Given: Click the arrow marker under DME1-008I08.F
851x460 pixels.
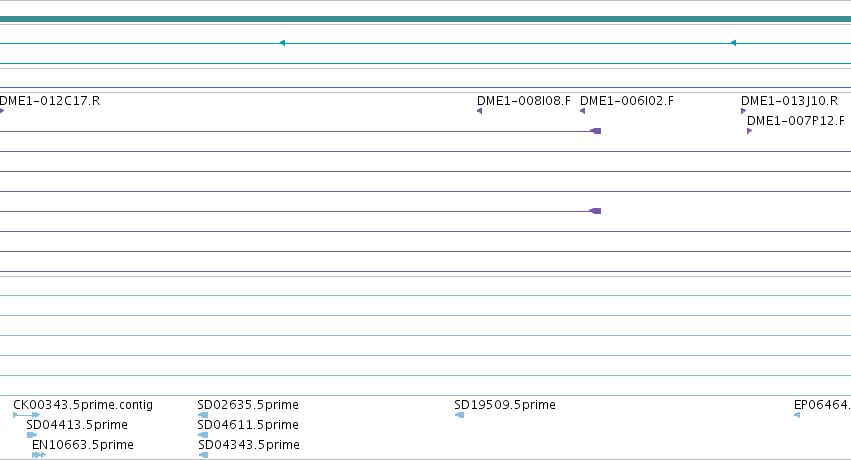Looking at the screenshot, I should [479, 111].
